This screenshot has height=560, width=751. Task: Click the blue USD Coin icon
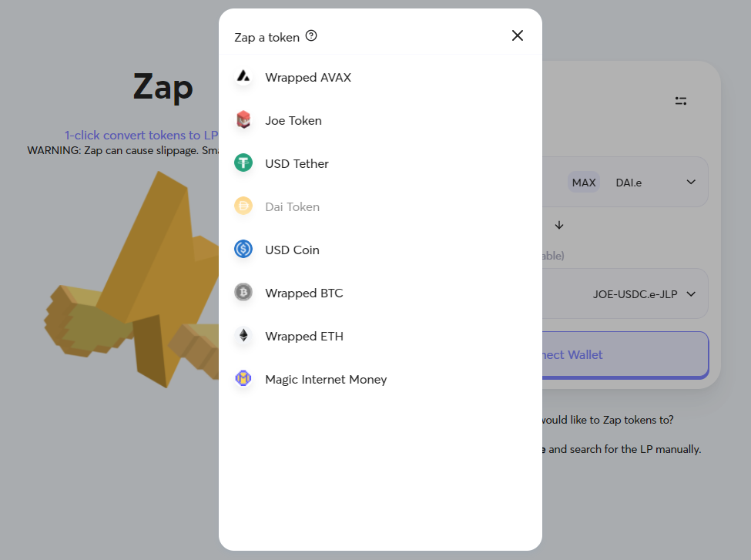(x=243, y=249)
